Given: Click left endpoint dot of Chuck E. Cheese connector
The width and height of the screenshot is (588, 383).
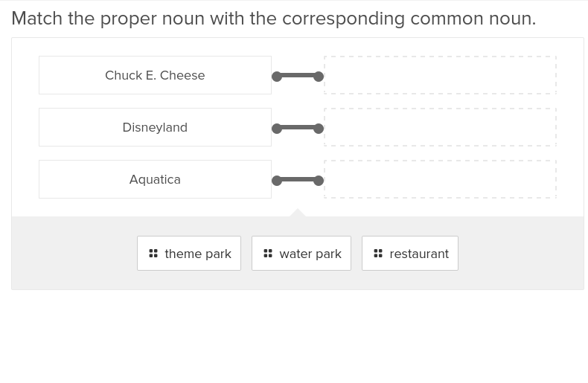Looking at the screenshot, I should [277, 77].
